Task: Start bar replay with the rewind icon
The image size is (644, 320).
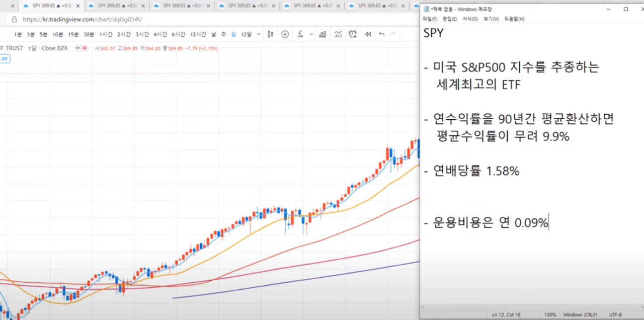Action: point(368,34)
